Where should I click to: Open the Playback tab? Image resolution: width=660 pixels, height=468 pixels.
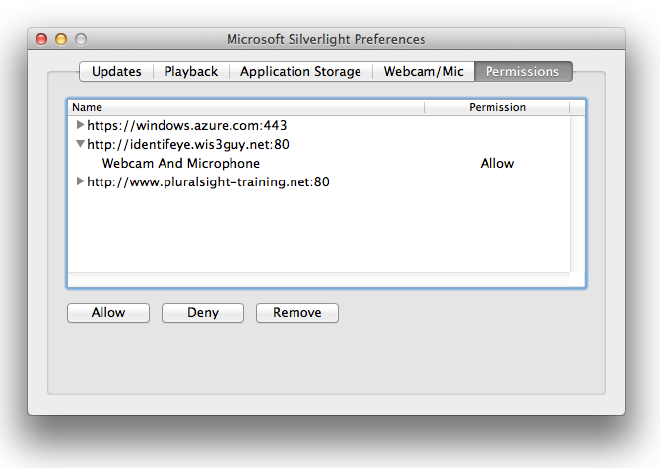tap(191, 72)
